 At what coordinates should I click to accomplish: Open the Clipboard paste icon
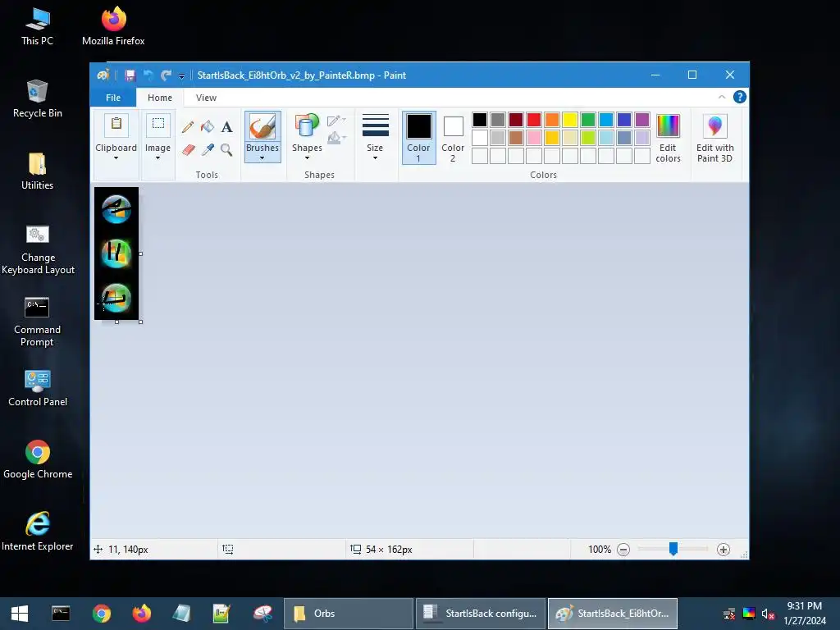(116, 126)
